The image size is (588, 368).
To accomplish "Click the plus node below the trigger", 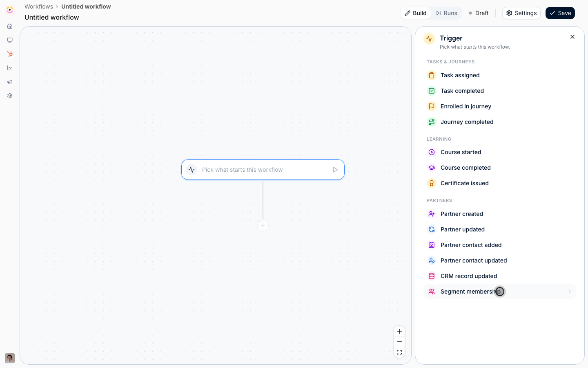I will (263, 226).
